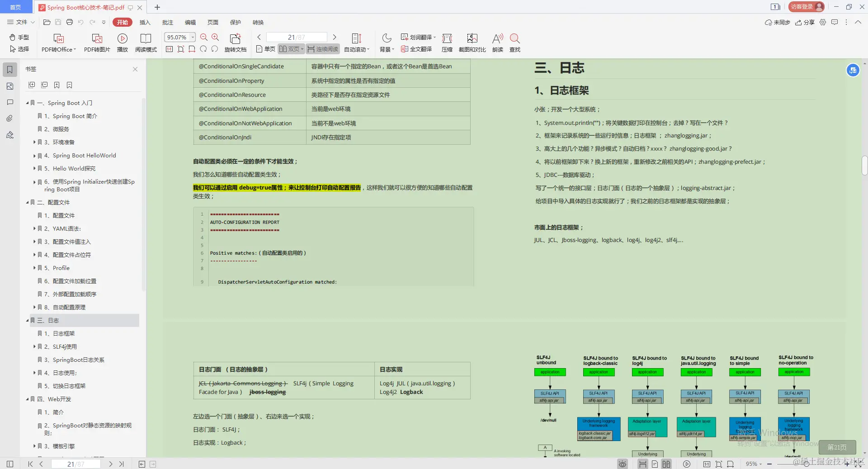Toggle two-page view in status bar
This screenshot has height=469, width=868.
tap(666, 464)
